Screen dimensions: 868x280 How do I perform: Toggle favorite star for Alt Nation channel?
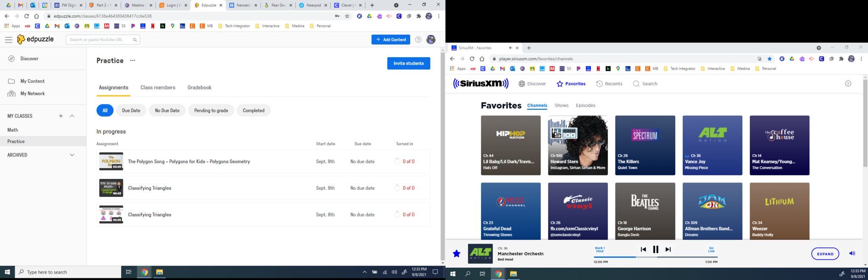(x=456, y=253)
